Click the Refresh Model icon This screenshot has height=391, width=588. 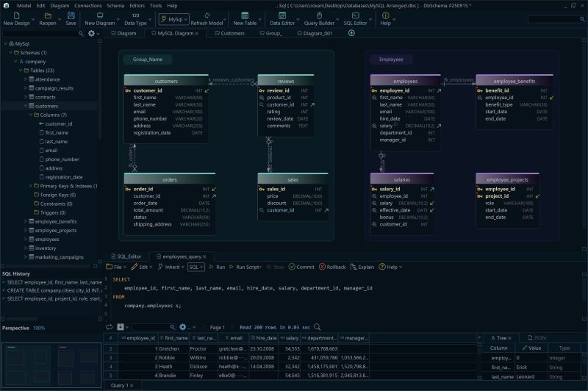click(x=207, y=15)
